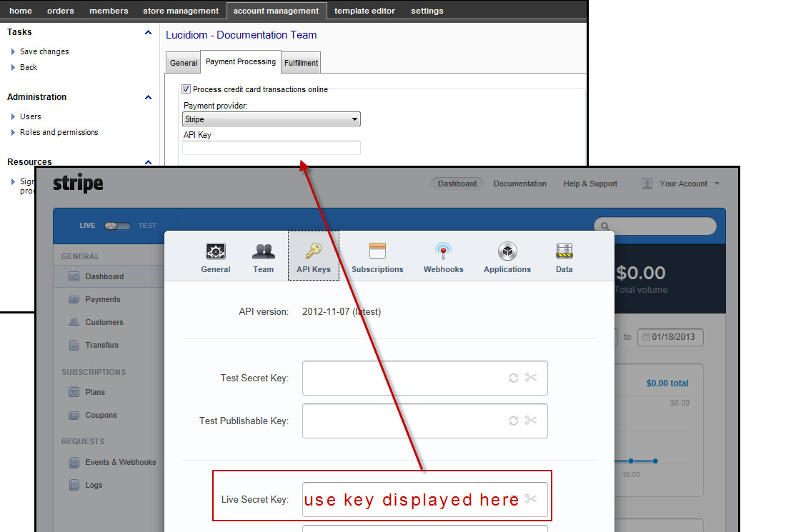The height and width of the screenshot is (532, 801).
Task: Open the Subscriptions calendar icon
Action: point(377,251)
